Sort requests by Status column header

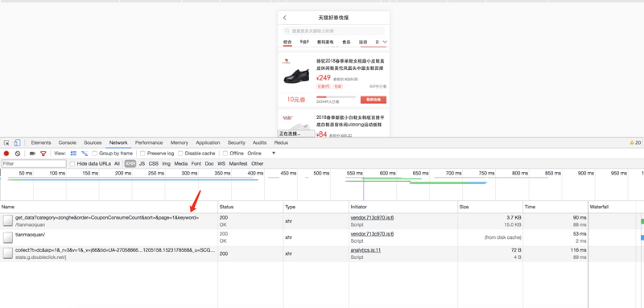click(250, 207)
